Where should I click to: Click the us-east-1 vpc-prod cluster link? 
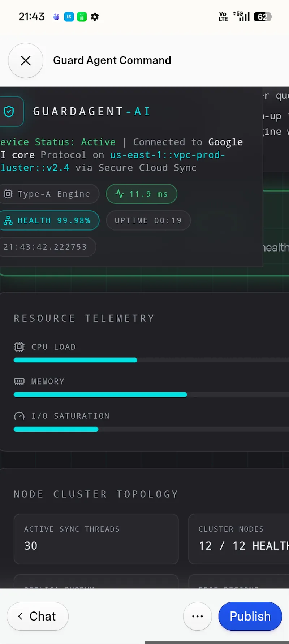click(x=112, y=162)
